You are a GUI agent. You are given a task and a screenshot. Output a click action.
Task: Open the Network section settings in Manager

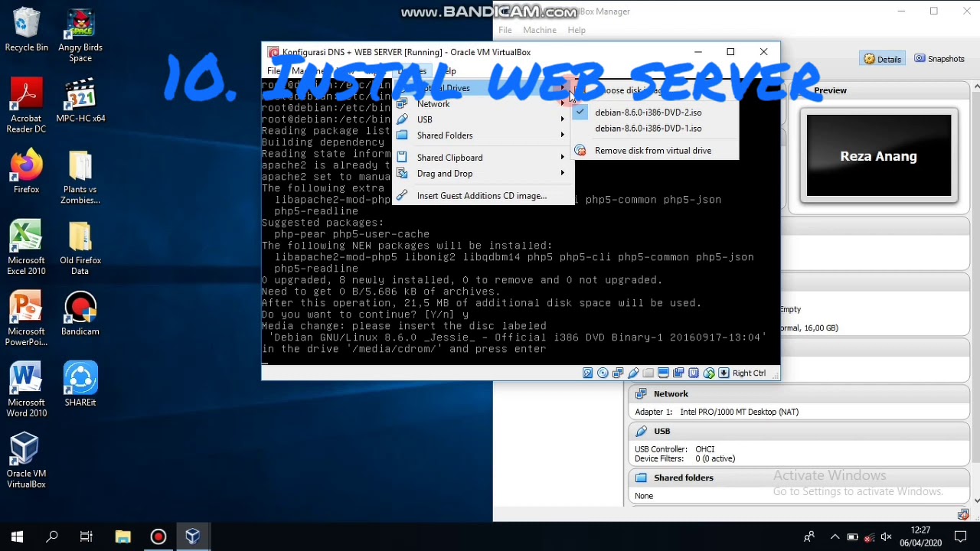point(671,394)
